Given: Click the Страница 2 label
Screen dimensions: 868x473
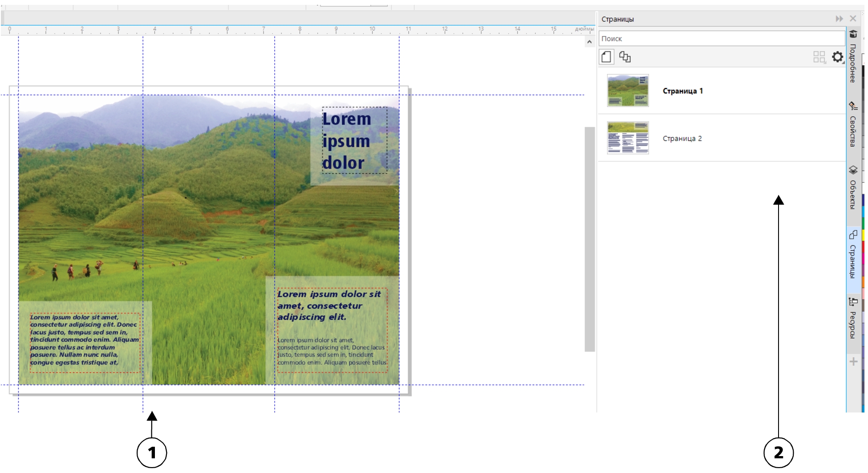Looking at the screenshot, I should coord(682,138).
